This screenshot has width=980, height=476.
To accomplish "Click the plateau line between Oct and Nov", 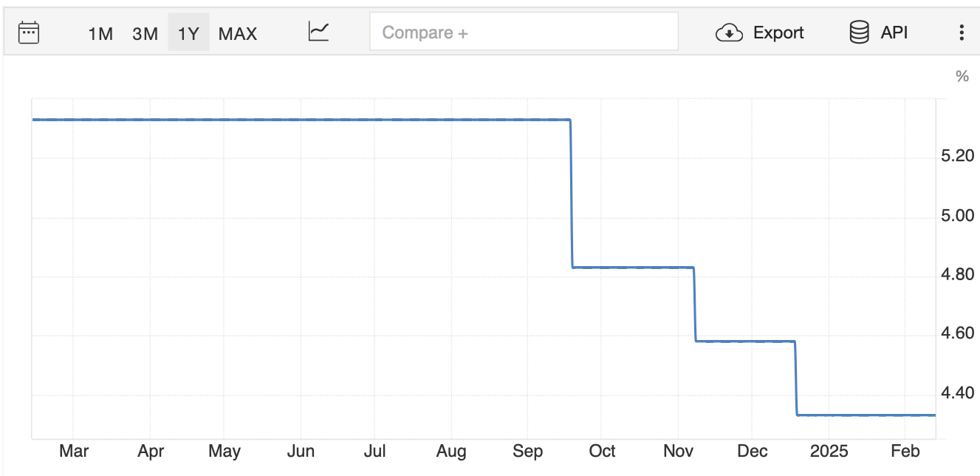I will pos(633,267).
